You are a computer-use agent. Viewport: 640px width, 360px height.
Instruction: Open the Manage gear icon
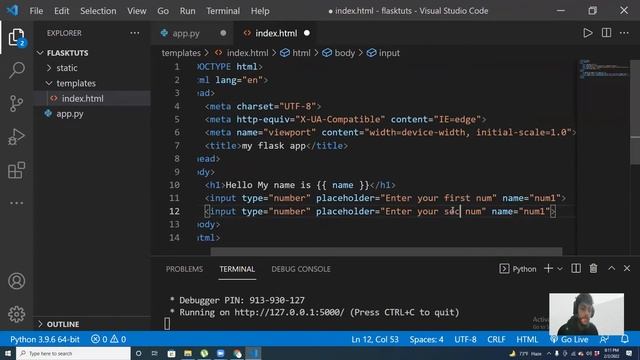pos(16,314)
